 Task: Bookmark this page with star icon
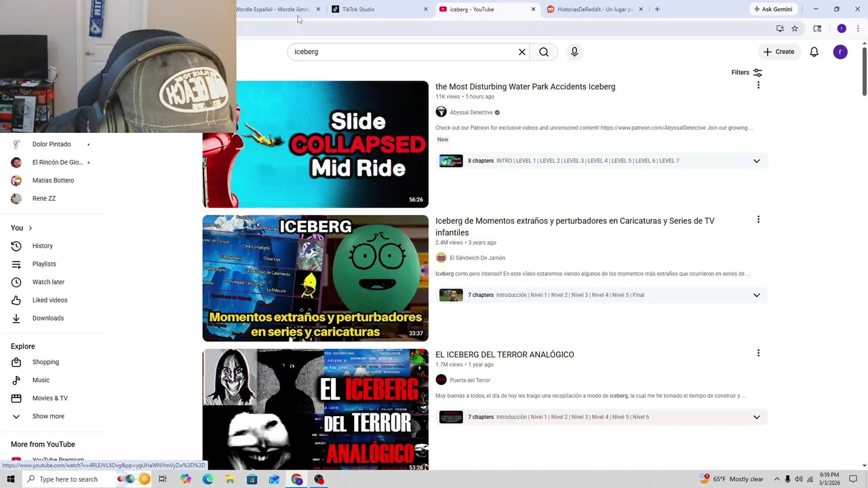[x=795, y=28]
